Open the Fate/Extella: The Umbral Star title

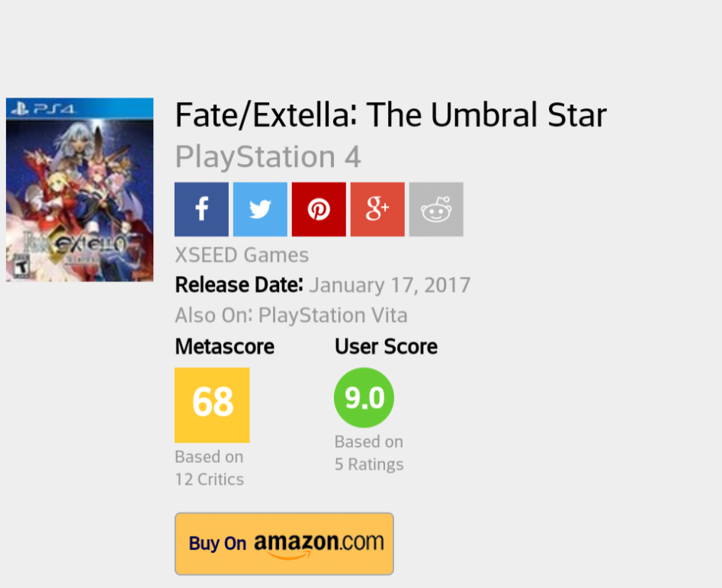pyautogui.click(x=390, y=115)
